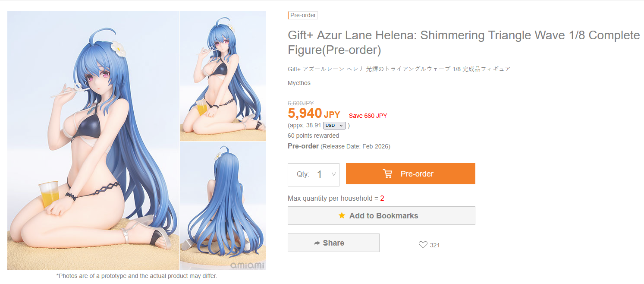Click the orange Pre-order button
The image size is (644, 284).
(x=411, y=174)
